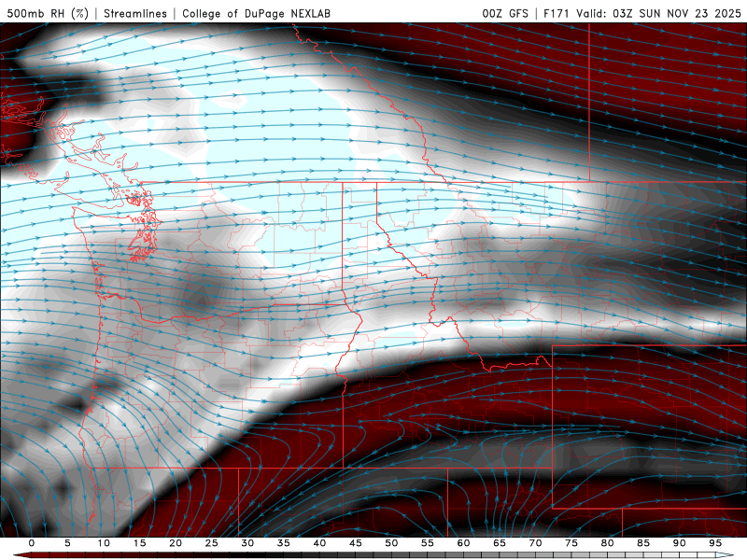Image resolution: width=747 pixels, height=560 pixels.
Task: Click the "03Z SUN NOV 23 2025" valid time
Action: click(677, 13)
